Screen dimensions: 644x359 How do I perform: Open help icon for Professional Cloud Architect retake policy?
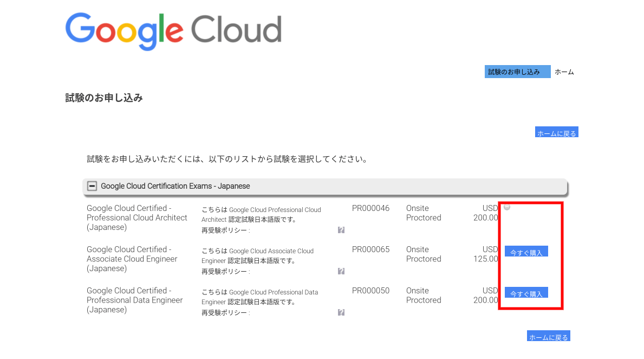[341, 230]
